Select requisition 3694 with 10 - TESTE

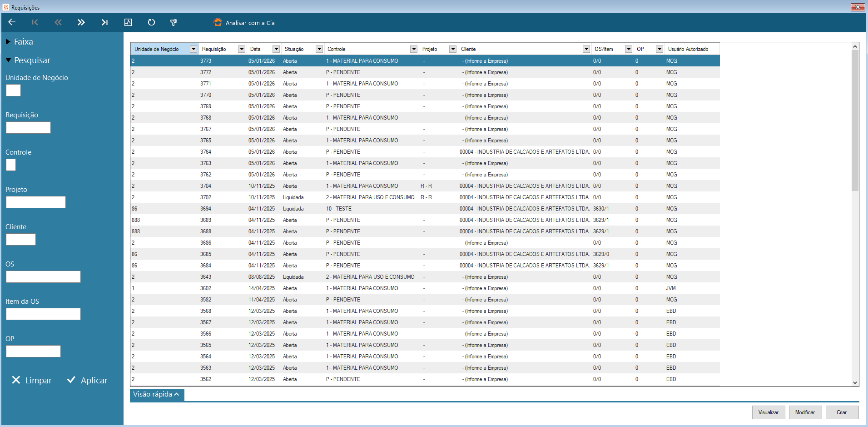(x=425, y=209)
